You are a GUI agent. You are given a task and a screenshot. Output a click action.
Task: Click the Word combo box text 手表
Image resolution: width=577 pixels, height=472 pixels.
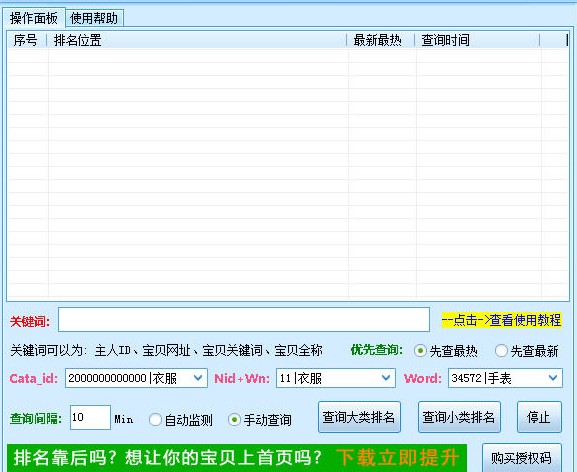coord(500,378)
